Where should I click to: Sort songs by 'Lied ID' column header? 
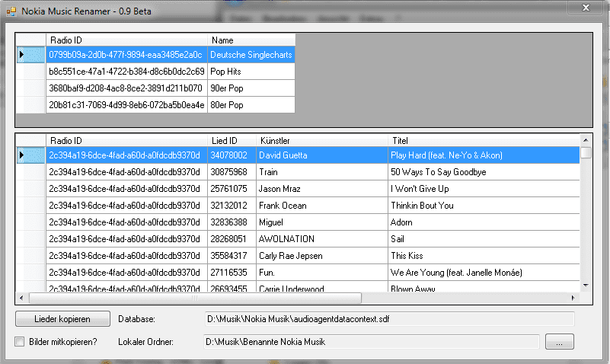(232, 140)
